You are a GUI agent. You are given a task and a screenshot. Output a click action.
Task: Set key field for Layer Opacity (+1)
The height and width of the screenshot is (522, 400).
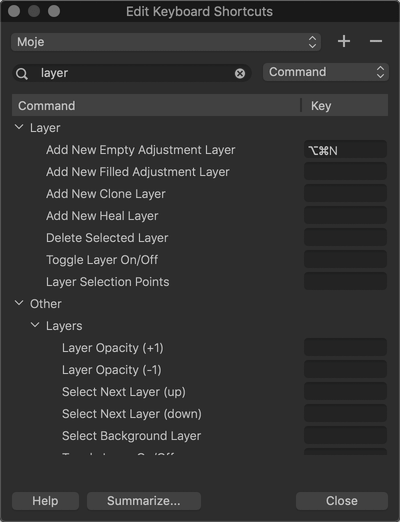345,348
